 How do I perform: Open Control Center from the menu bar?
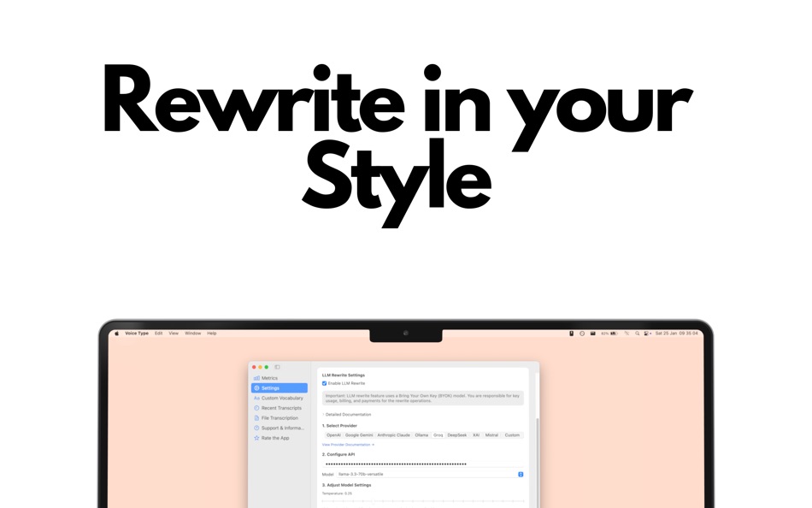647,334
